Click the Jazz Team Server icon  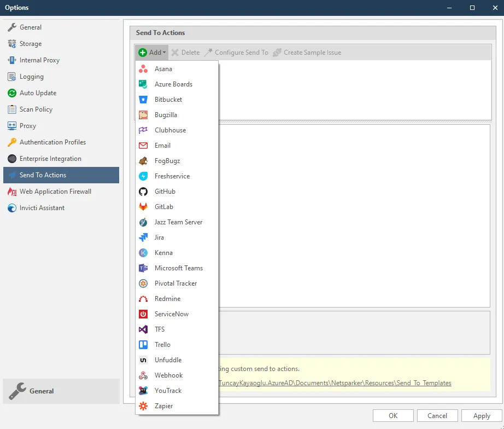[143, 222]
